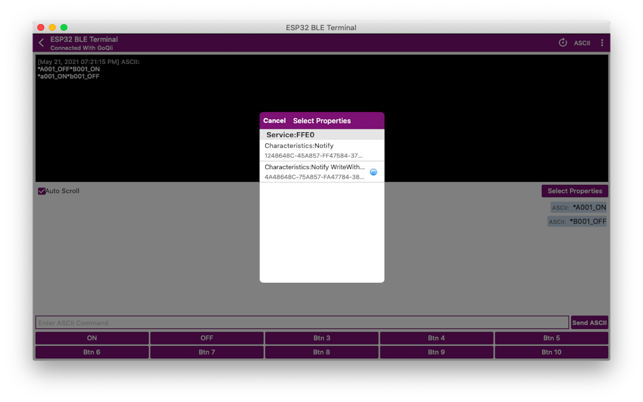Click the *A001_OFF*B001_ON log line

69,69
